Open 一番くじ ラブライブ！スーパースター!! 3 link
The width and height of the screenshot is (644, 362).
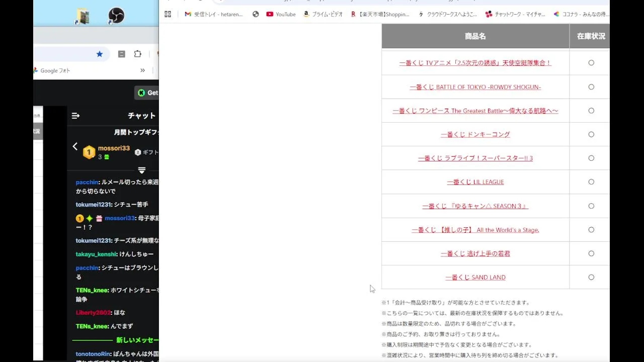pyautogui.click(x=475, y=158)
